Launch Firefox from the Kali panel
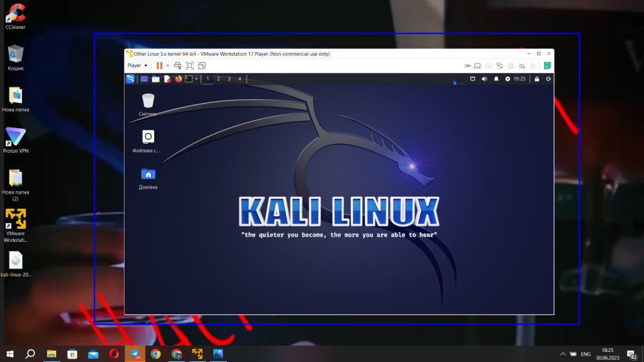Viewport: 644px width, 362px height. click(x=178, y=80)
